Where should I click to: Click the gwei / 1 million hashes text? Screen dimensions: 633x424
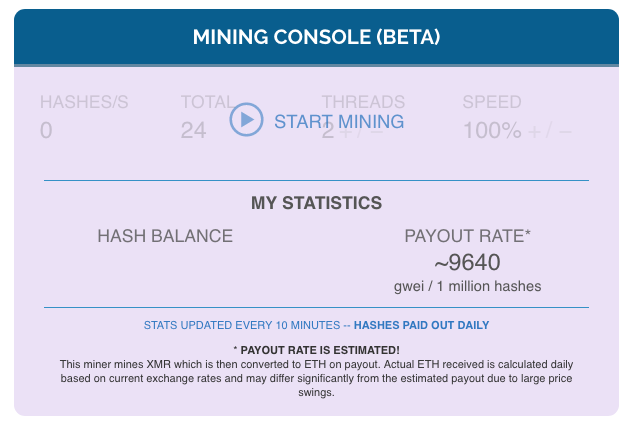(467, 287)
